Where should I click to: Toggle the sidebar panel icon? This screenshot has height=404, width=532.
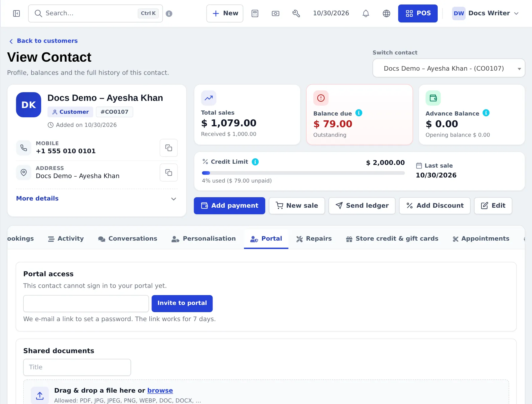tap(16, 13)
